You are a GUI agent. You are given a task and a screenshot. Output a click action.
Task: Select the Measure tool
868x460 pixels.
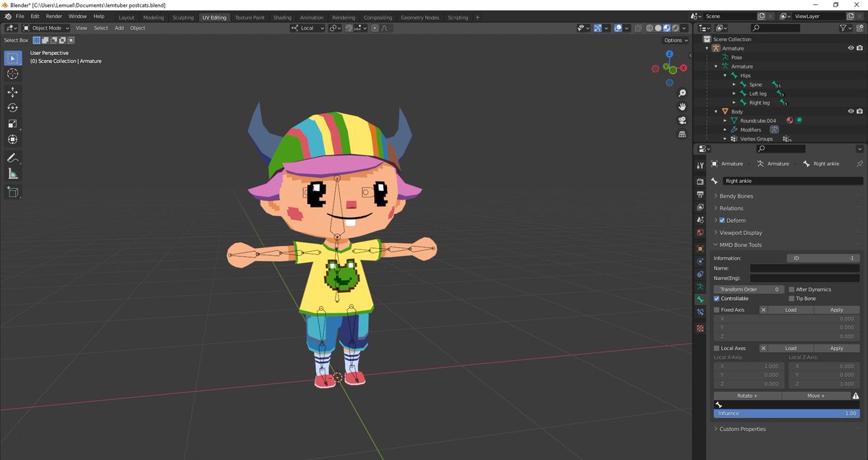click(13, 174)
